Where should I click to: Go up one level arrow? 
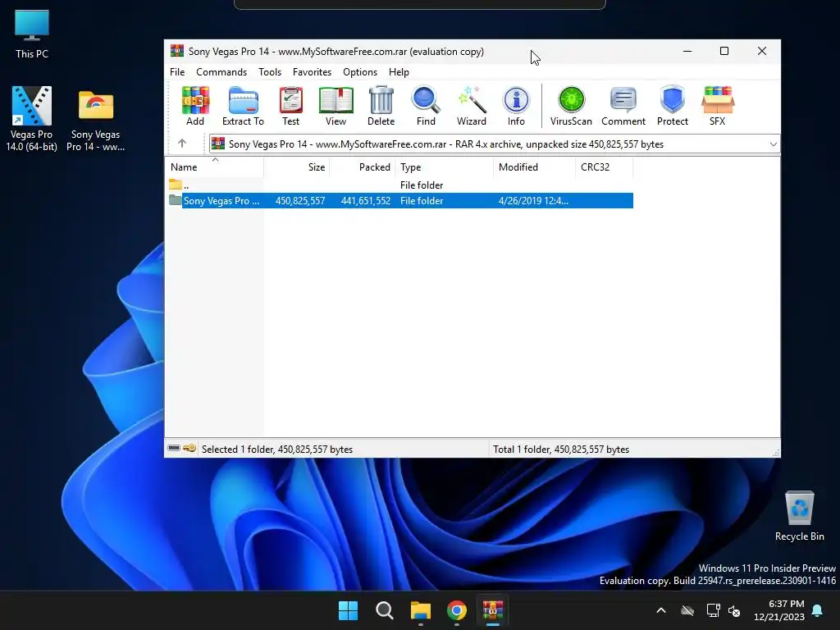coord(182,144)
